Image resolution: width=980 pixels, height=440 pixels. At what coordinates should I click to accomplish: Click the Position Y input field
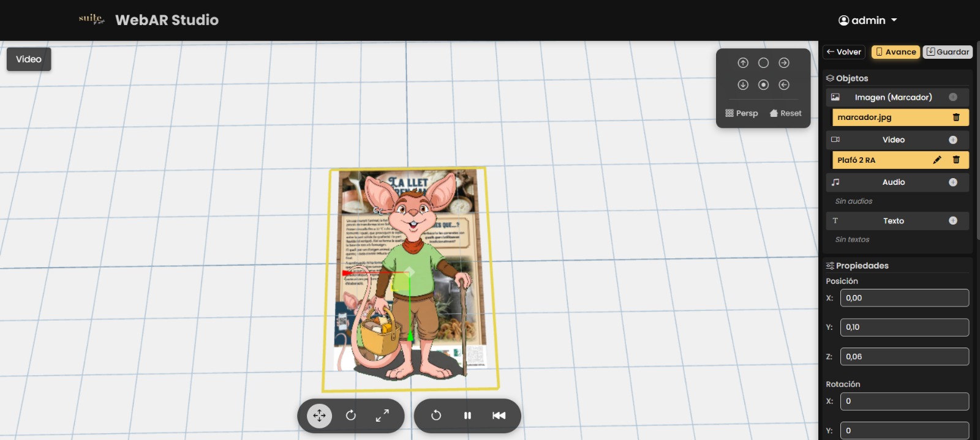(x=905, y=327)
